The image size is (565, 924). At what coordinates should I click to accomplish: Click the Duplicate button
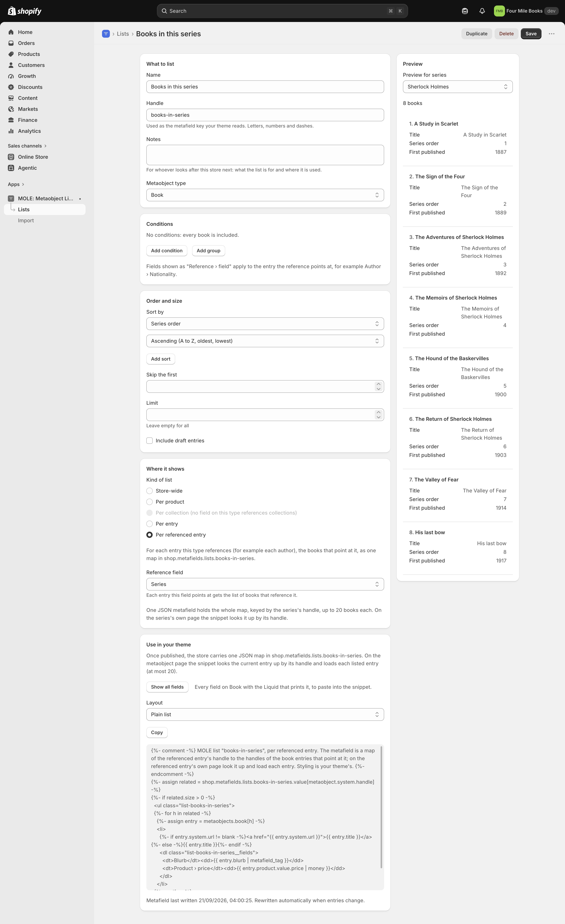(477, 34)
